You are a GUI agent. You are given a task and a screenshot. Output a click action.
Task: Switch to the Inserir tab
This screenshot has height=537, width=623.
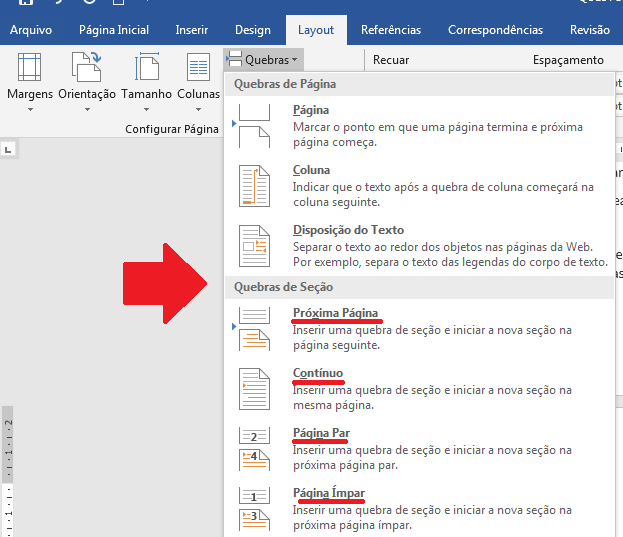191,30
